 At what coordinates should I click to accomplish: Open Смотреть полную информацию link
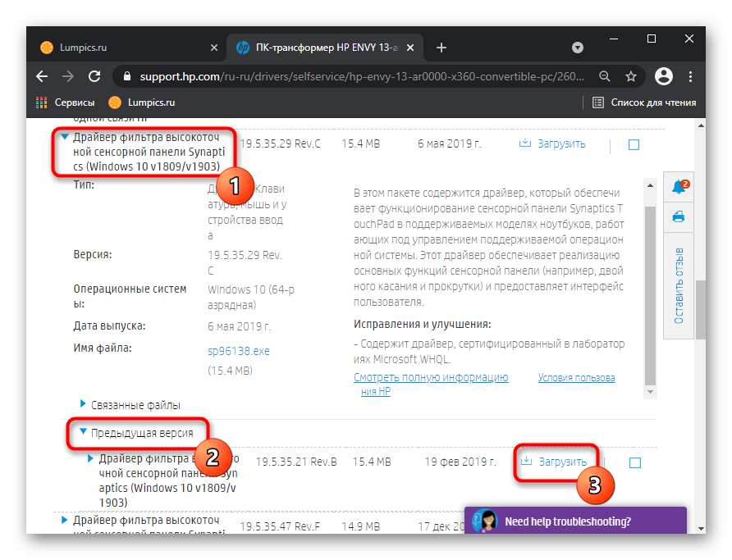(x=431, y=378)
